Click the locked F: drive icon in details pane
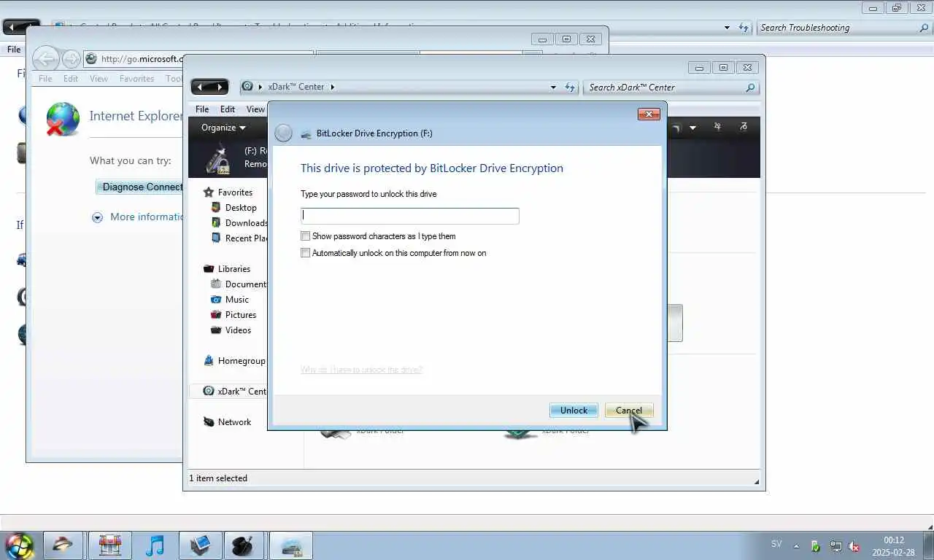This screenshot has width=934, height=560. tap(218, 158)
